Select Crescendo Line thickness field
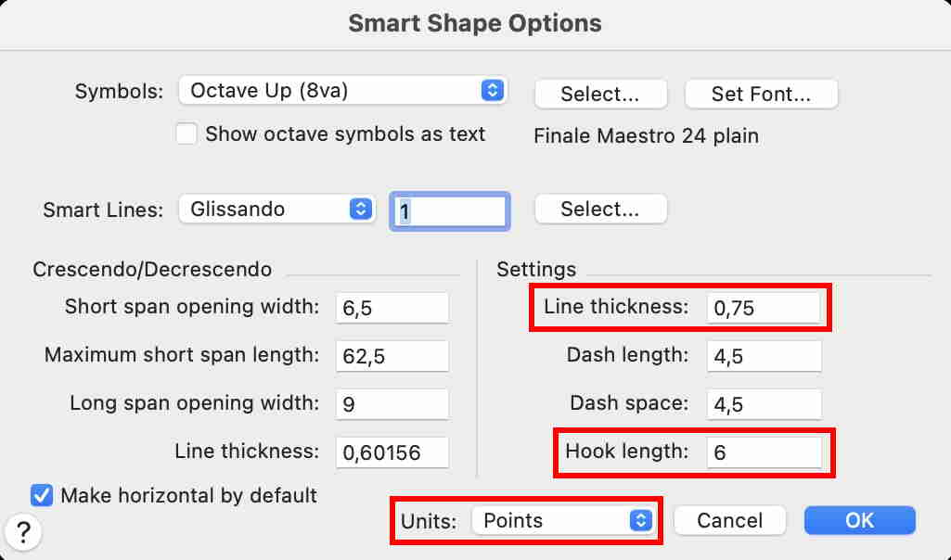951x560 pixels. [392, 452]
